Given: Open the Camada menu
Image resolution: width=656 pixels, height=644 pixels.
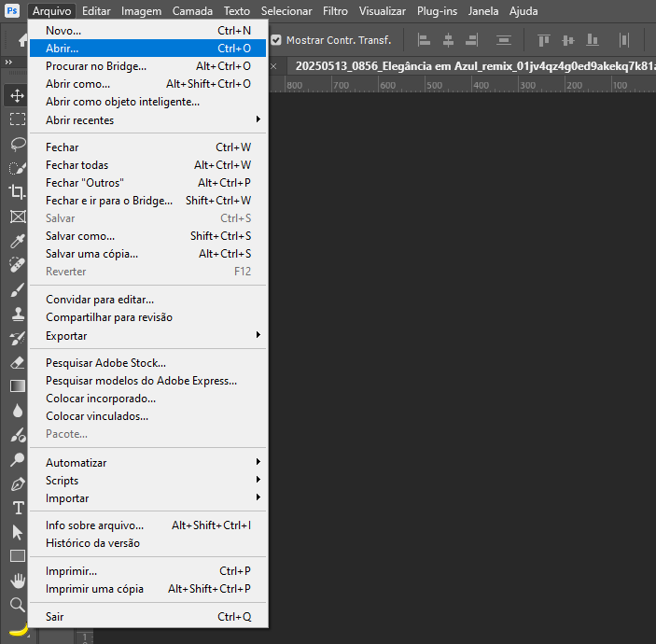Looking at the screenshot, I should (x=192, y=11).
